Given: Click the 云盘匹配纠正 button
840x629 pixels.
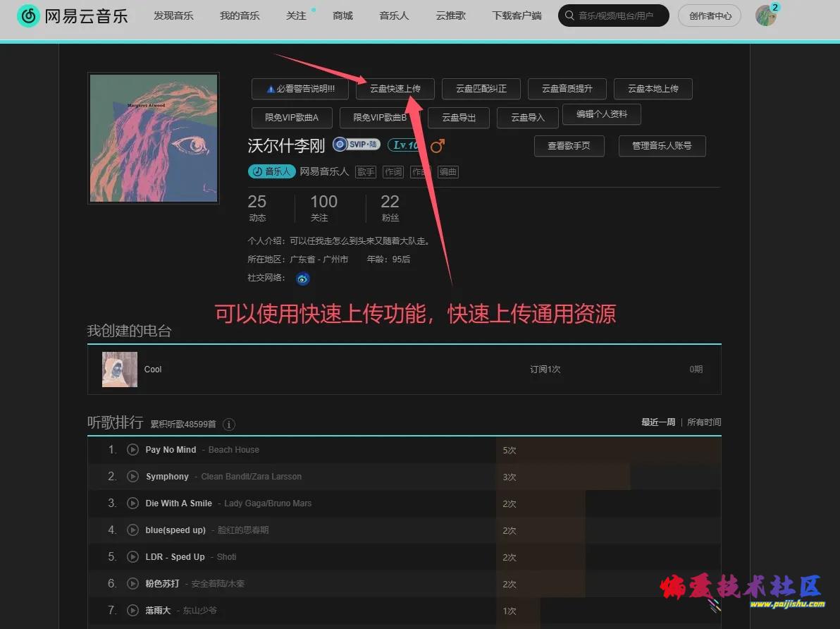Looking at the screenshot, I should pyautogui.click(x=481, y=89).
